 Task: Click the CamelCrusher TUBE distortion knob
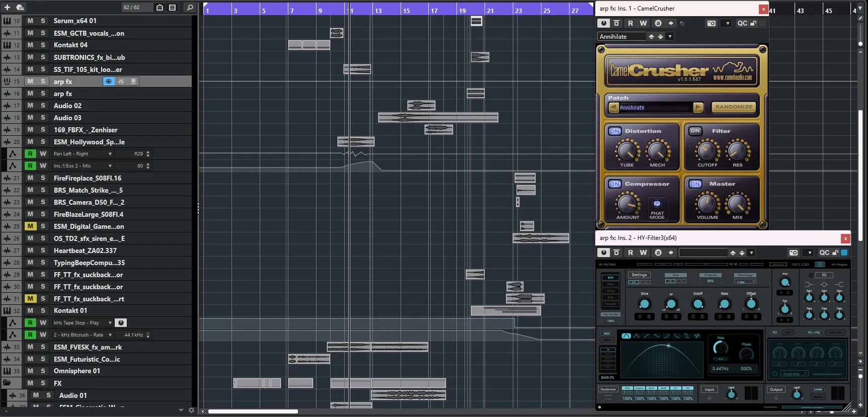click(627, 150)
